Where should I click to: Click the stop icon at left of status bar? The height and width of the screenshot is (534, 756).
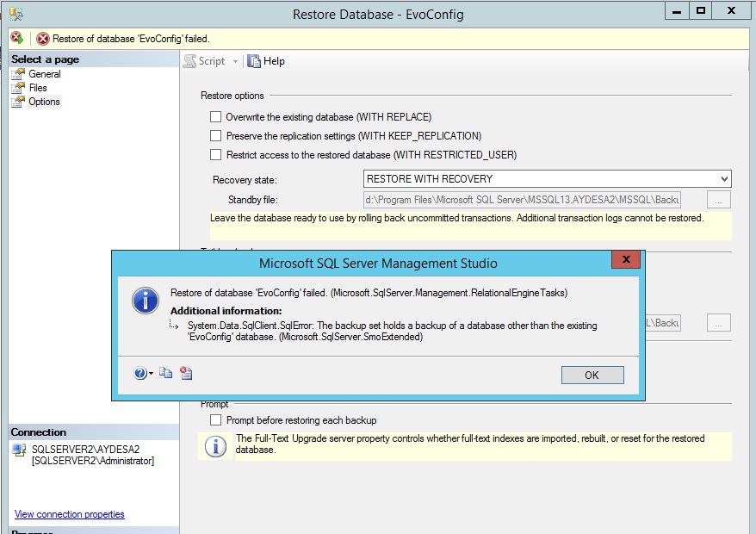17,38
